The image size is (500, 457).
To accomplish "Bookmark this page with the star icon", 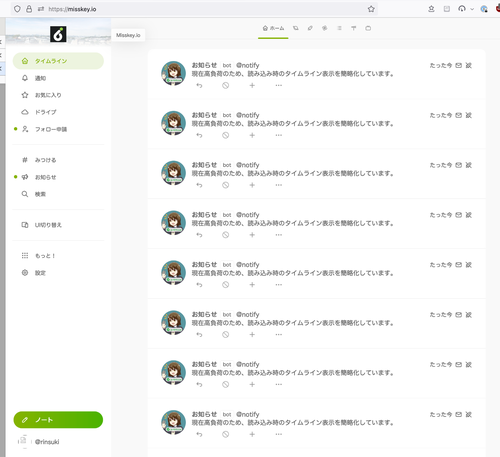I will [371, 9].
